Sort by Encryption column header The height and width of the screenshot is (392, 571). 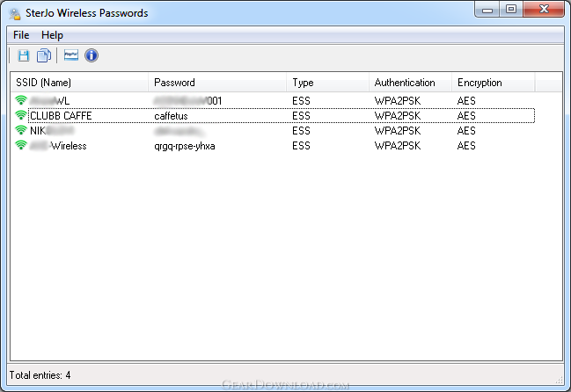(x=494, y=83)
